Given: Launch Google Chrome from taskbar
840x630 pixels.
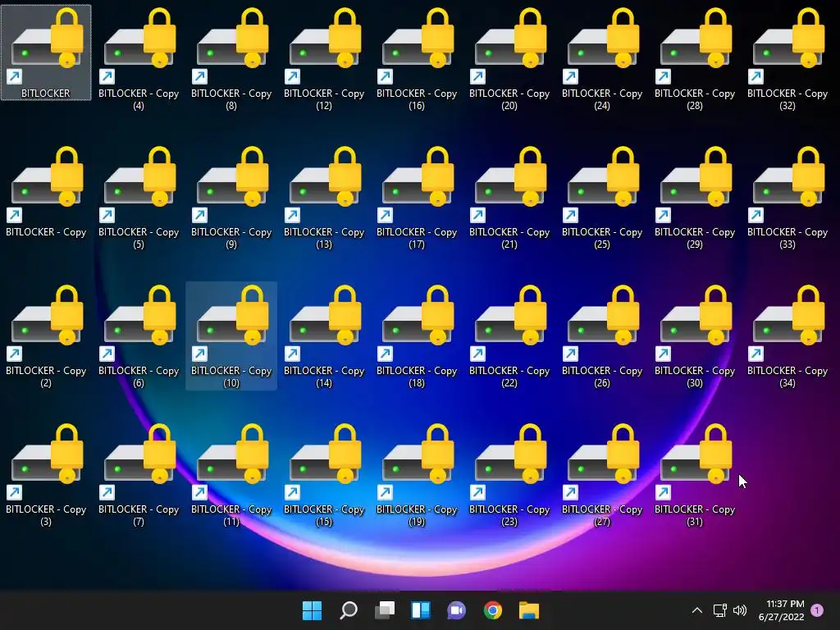Looking at the screenshot, I should tap(493, 610).
